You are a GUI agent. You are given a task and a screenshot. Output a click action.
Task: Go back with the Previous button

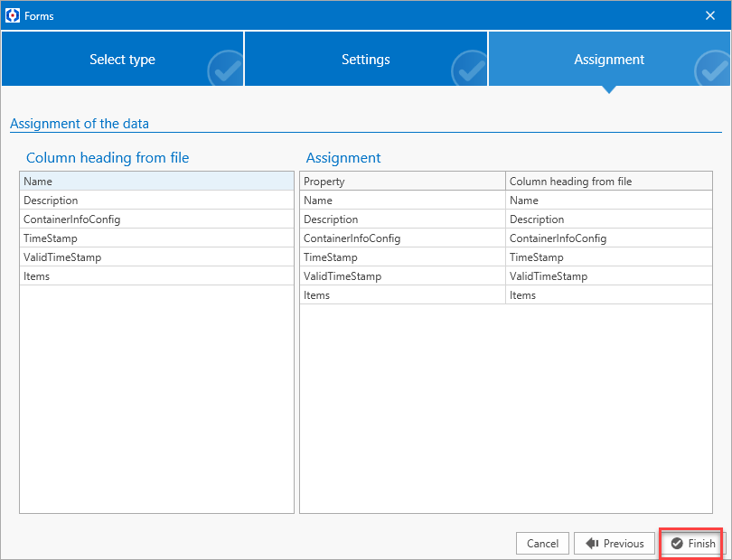(x=615, y=543)
